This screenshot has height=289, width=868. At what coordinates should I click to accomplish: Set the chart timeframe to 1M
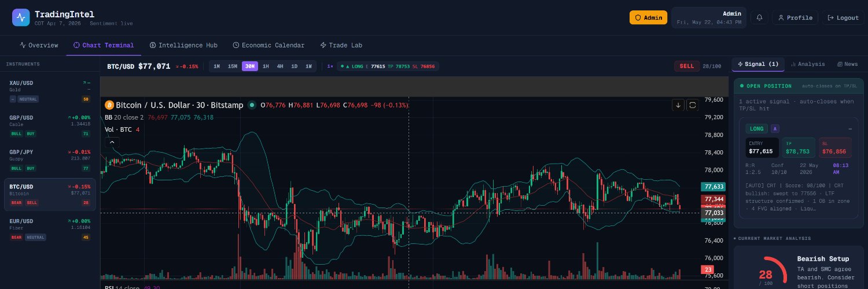pyautogui.click(x=216, y=66)
